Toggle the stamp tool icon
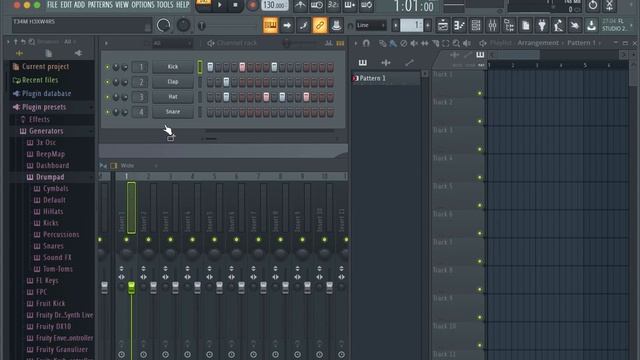 click(336, 25)
